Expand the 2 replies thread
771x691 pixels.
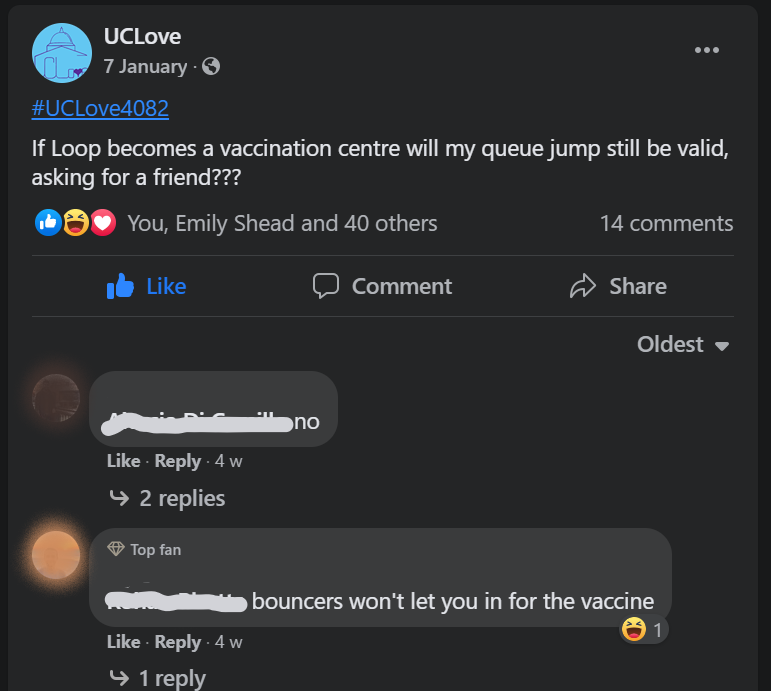click(x=167, y=498)
